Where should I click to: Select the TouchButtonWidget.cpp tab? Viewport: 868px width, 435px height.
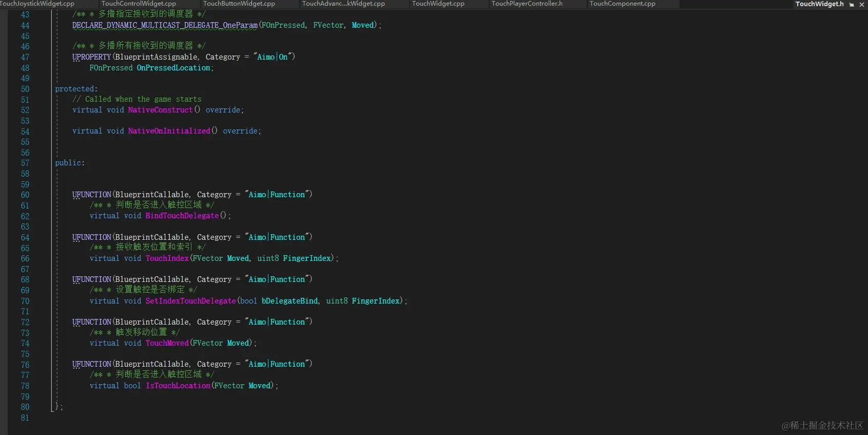[239, 4]
